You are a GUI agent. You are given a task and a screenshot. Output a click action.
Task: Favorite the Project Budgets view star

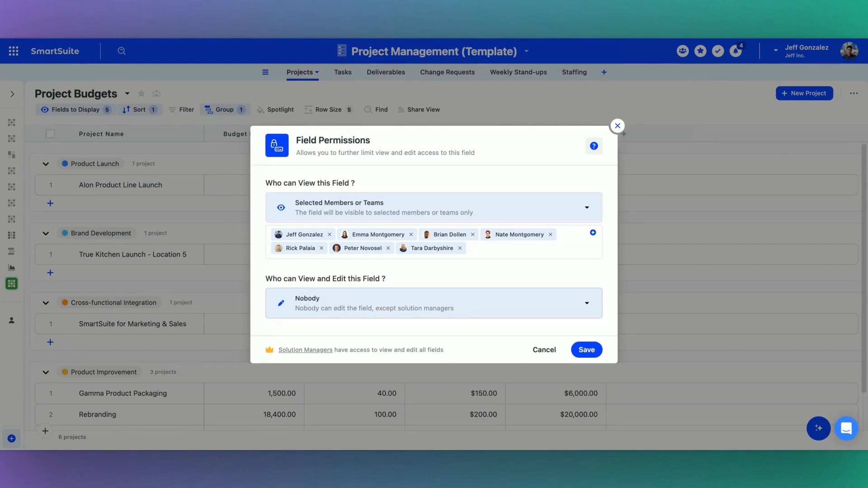pyautogui.click(x=142, y=94)
